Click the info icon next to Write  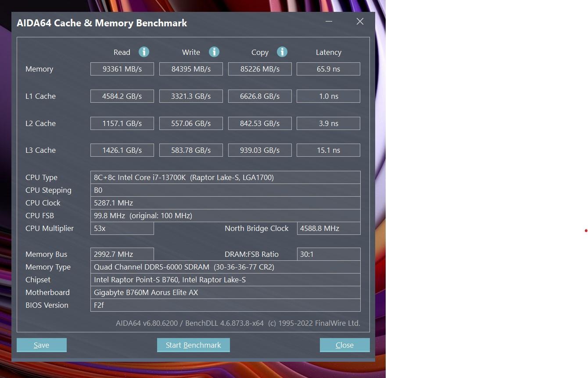tap(214, 52)
